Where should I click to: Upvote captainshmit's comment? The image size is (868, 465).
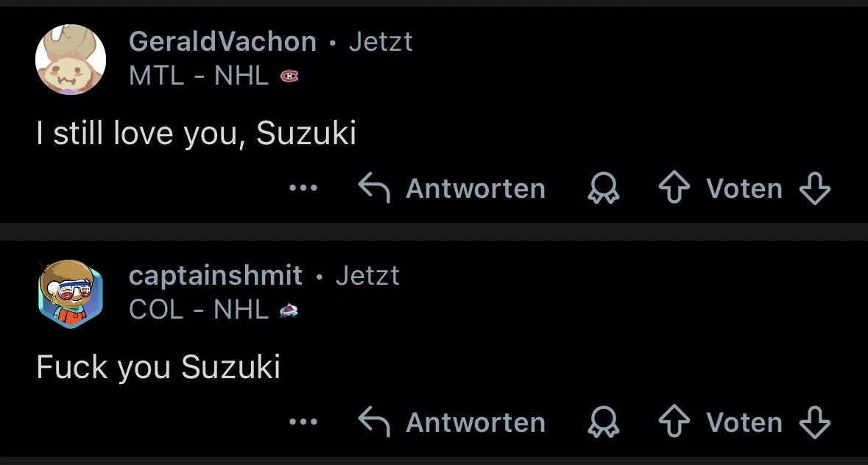pos(673,423)
